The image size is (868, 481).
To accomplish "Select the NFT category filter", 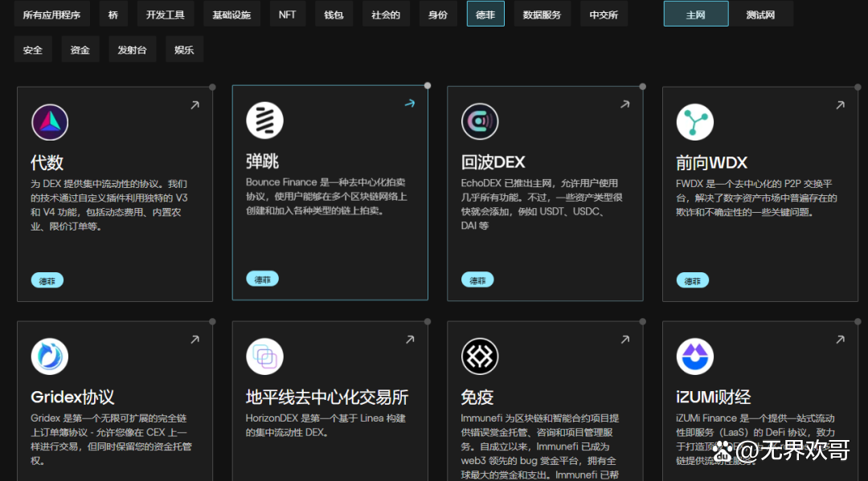I will pyautogui.click(x=287, y=14).
